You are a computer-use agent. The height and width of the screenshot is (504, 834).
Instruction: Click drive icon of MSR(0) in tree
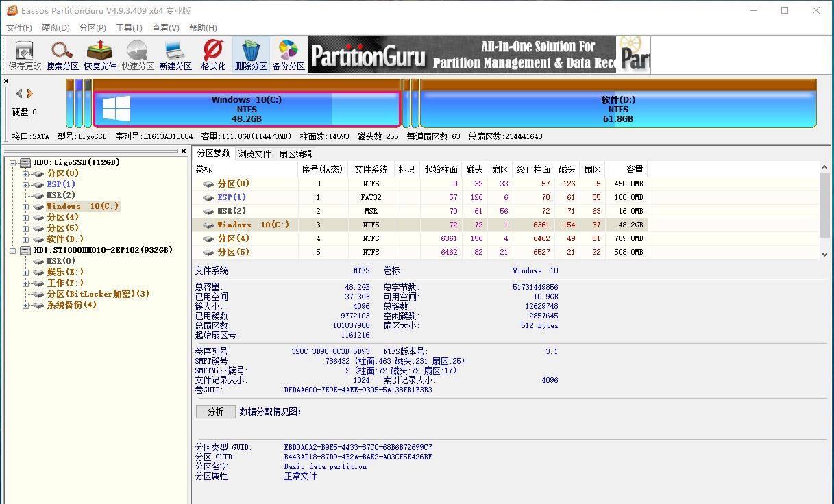39,261
